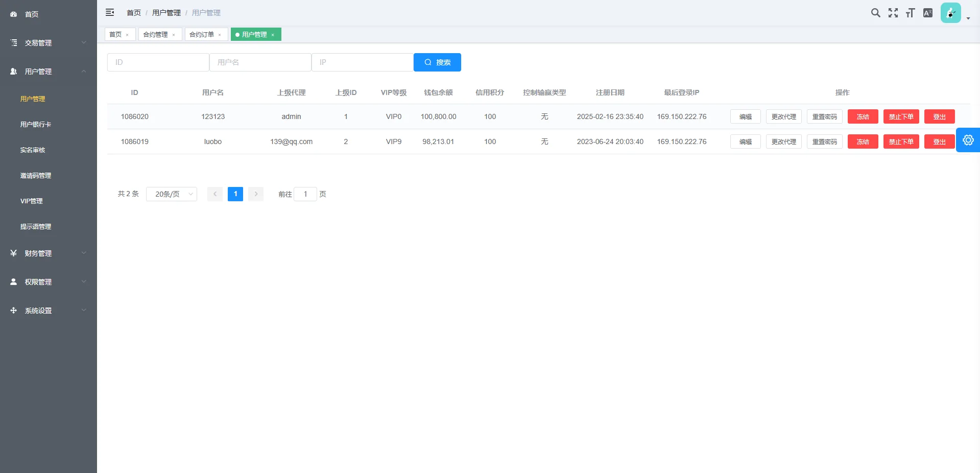Open the settings gear on the right edge
980x473 pixels.
968,139
